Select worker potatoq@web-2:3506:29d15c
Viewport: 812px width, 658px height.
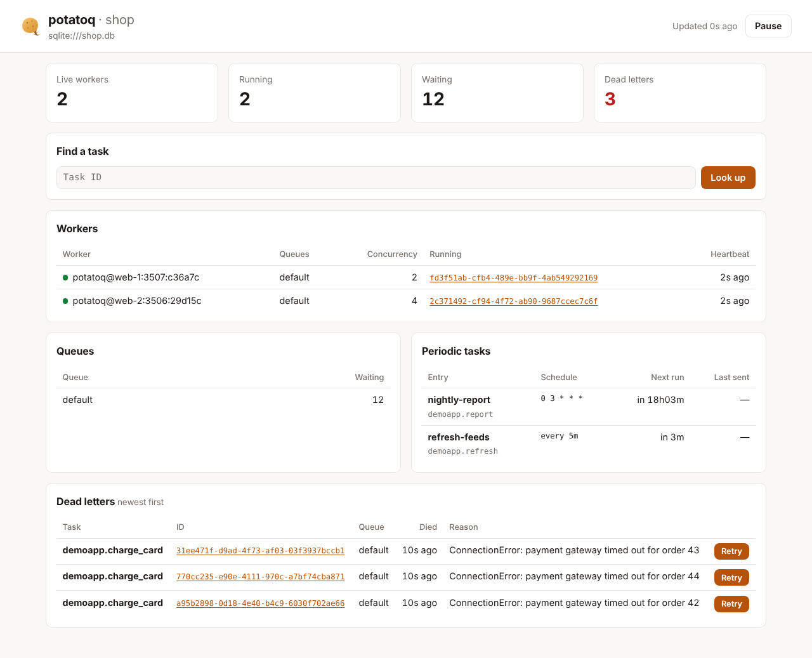[137, 301]
